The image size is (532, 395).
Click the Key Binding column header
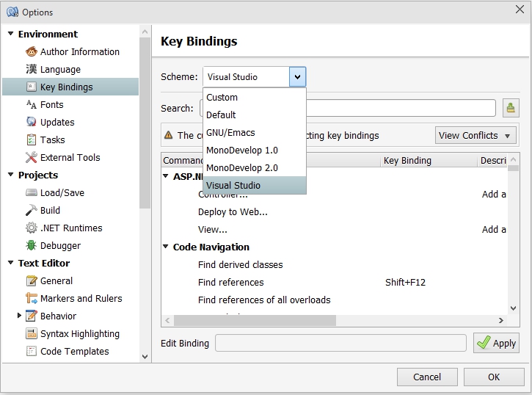(429, 161)
